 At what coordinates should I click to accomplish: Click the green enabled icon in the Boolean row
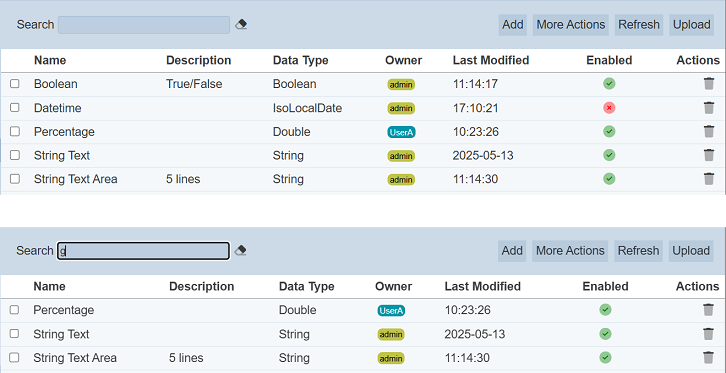(609, 84)
